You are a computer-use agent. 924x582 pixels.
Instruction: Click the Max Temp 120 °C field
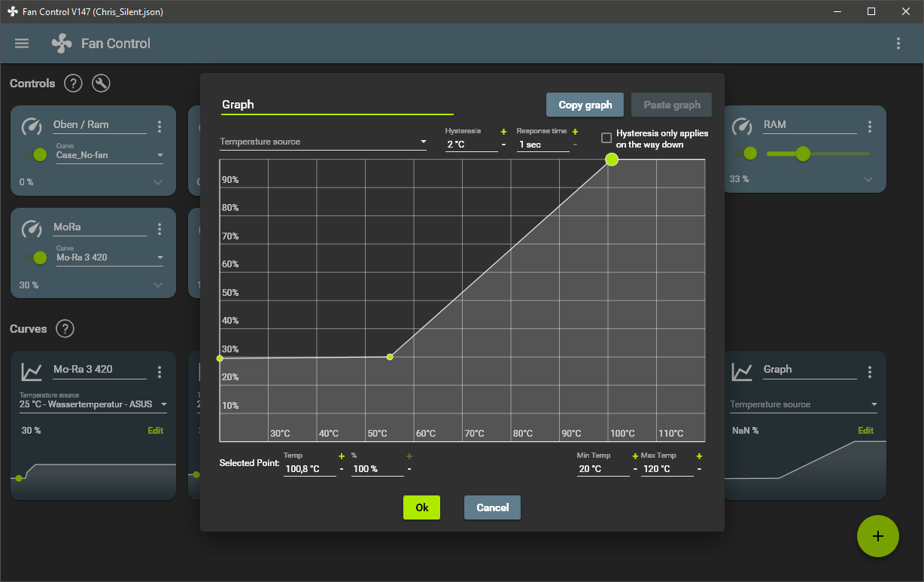click(667, 468)
